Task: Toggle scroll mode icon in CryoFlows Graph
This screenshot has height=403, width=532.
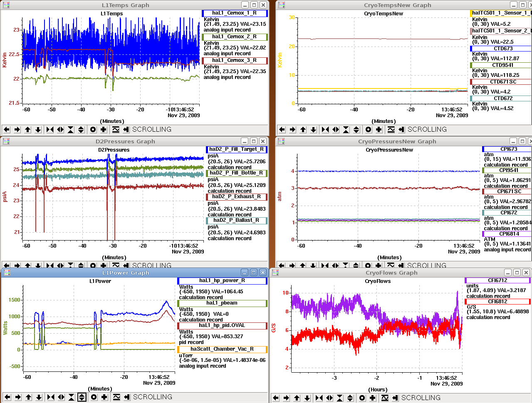Action: pos(395,398)
